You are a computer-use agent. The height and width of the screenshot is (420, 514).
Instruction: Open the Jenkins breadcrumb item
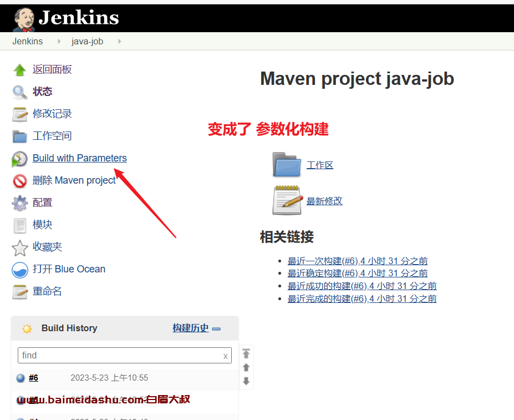pos(28,42)
